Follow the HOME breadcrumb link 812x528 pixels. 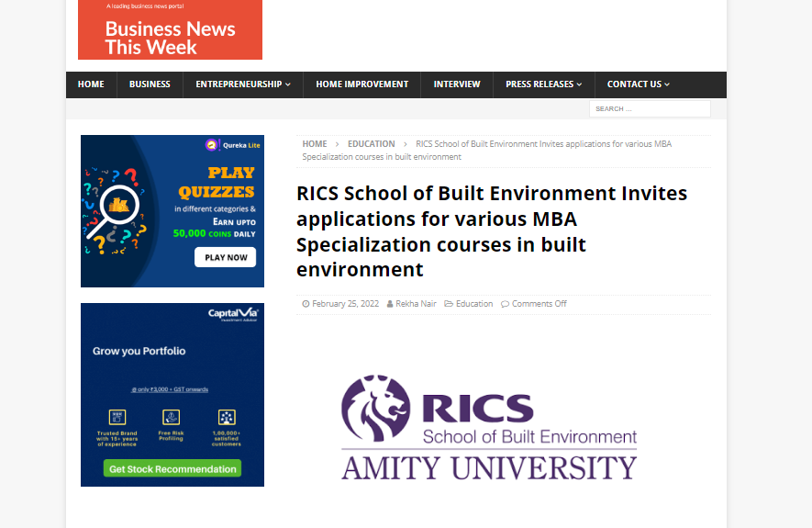pyautogui.click(x=315, y=144)
